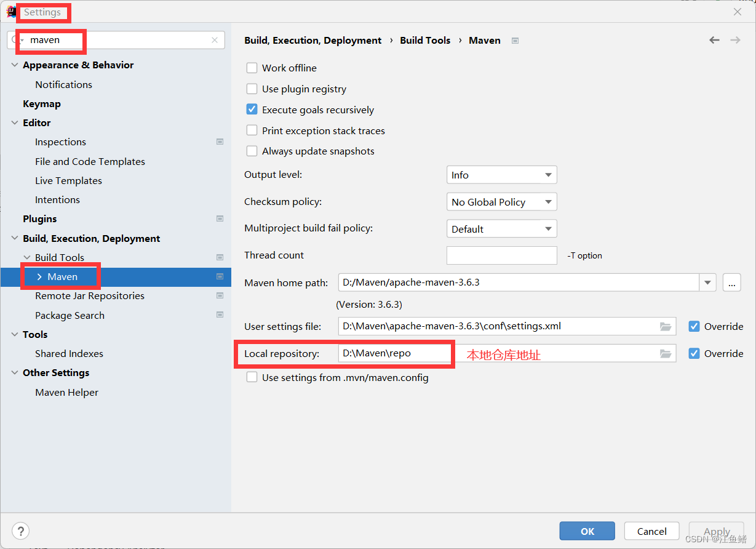Click project-level icon next to Inspections
This screenshot has height=549, width=756.
[x=220, y=142]
